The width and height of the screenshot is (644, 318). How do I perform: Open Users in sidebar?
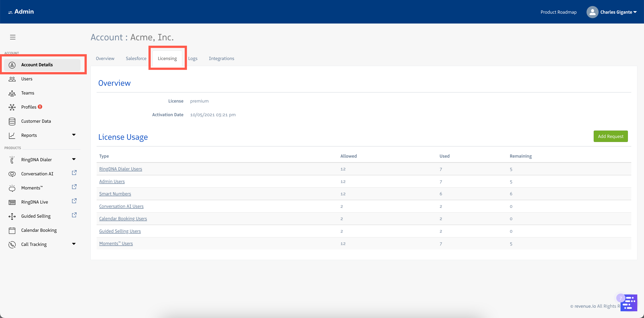27,79
